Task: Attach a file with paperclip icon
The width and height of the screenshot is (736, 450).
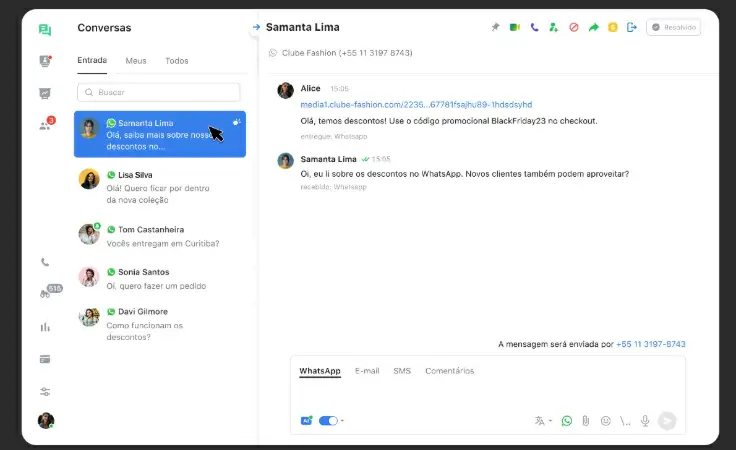Action: click(586, 421)
